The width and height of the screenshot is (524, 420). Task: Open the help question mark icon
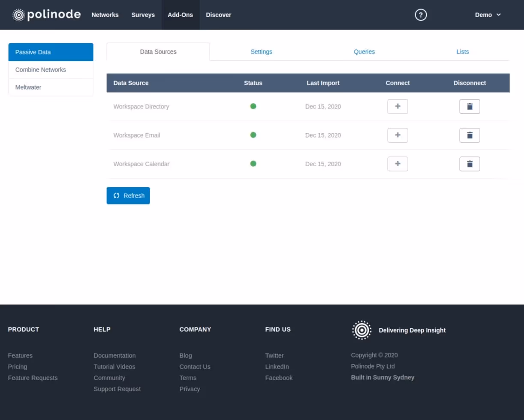tap(421, 15)
